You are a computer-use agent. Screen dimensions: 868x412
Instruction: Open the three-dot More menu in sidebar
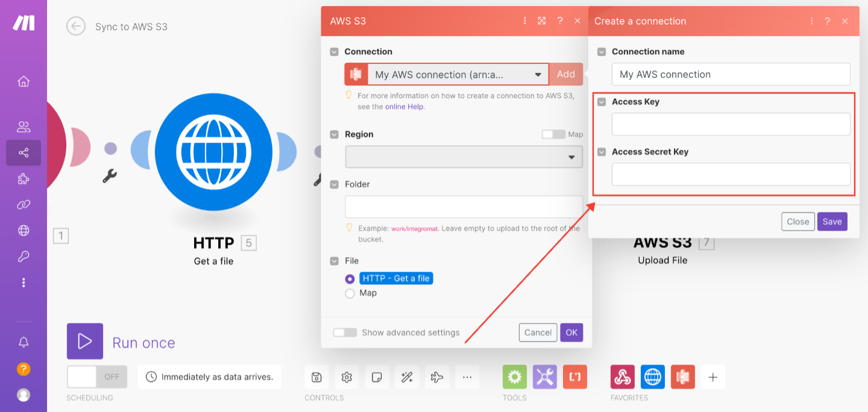pos(24,282)
